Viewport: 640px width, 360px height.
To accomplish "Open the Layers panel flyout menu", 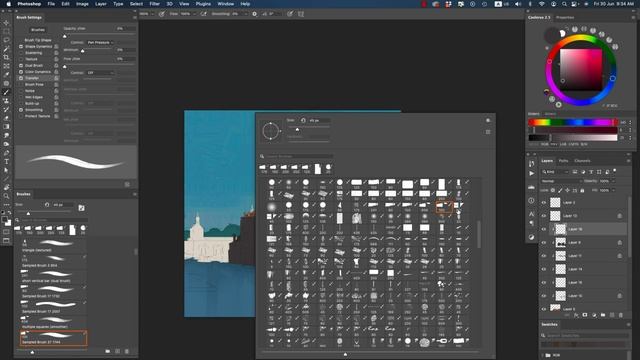I will click(x=629, y=161).
